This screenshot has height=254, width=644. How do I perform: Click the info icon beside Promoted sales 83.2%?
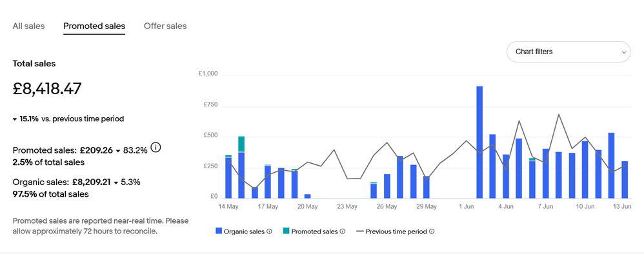pos(156,147)
